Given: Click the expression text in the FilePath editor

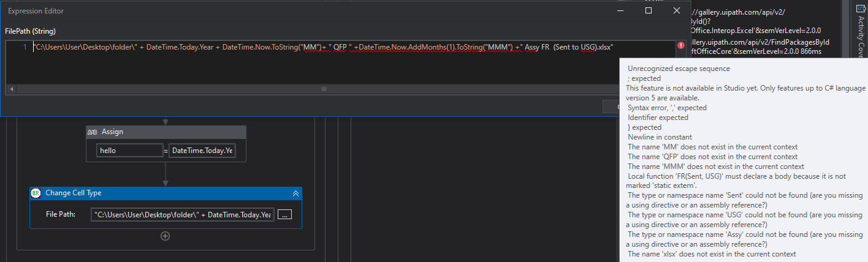Looking at the screenshot, I should coord(324,47).
